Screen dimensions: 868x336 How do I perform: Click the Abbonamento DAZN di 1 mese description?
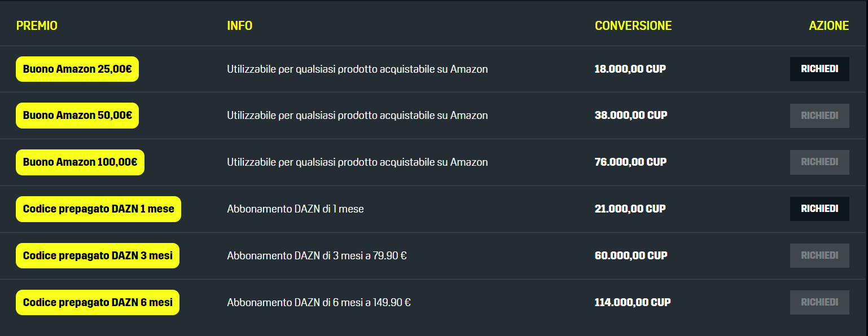coord(295,209)
